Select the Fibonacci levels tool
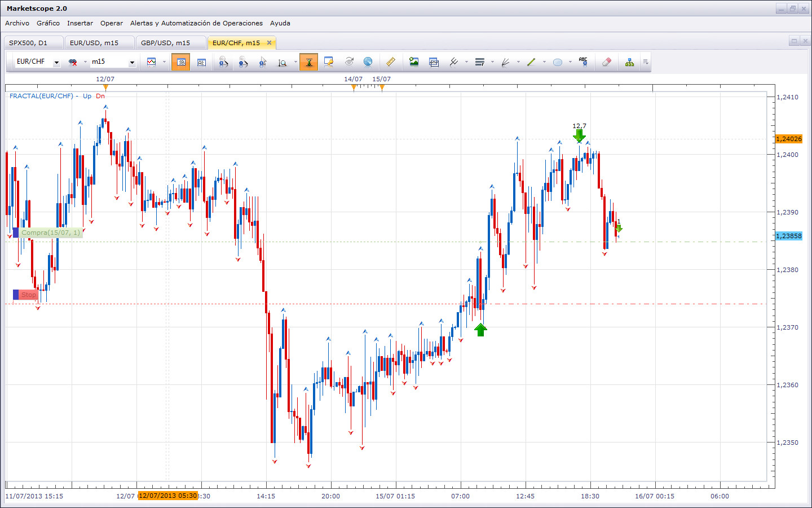Viewport: 812px width, 508px height. click(480, 62)
